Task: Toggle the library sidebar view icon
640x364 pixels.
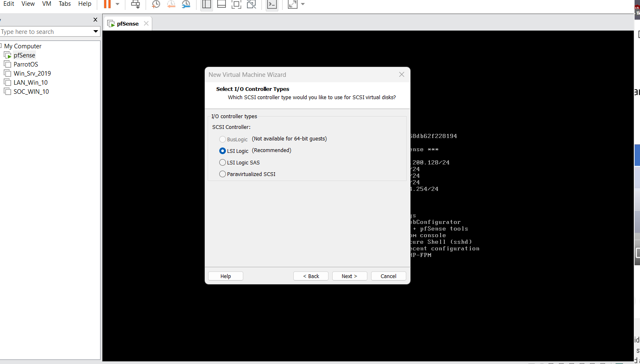Action: pyautogui.click(x=206, y=4)
